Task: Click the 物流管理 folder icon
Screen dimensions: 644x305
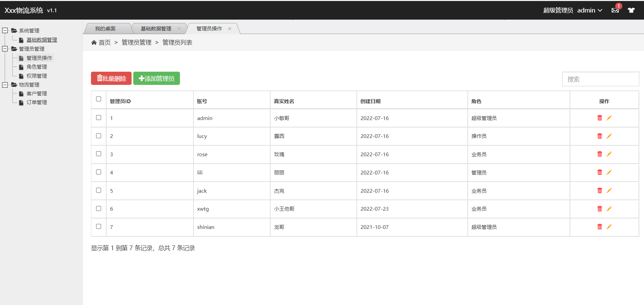Action: (14, 85)
